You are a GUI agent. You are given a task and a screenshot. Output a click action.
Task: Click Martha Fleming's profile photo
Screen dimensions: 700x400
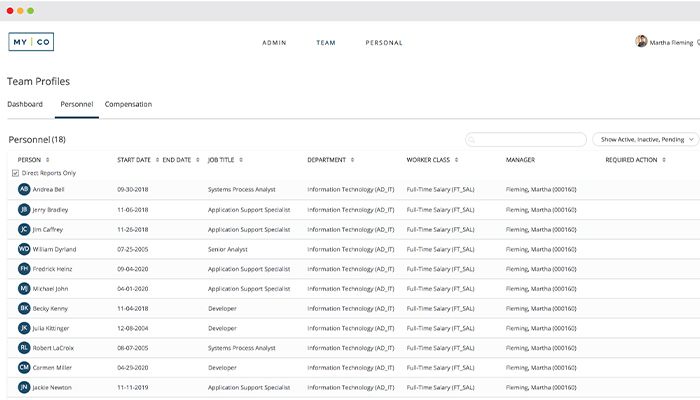pos(641,42)
